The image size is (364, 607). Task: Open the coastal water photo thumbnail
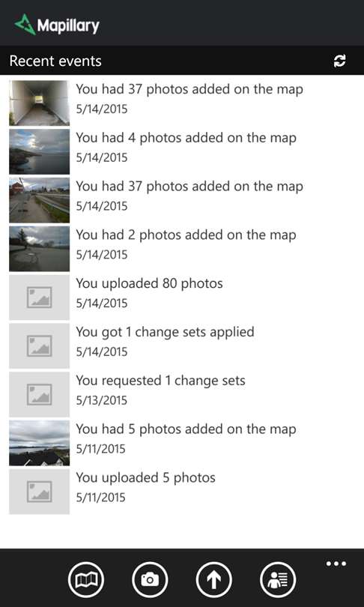tap(40, 151)
